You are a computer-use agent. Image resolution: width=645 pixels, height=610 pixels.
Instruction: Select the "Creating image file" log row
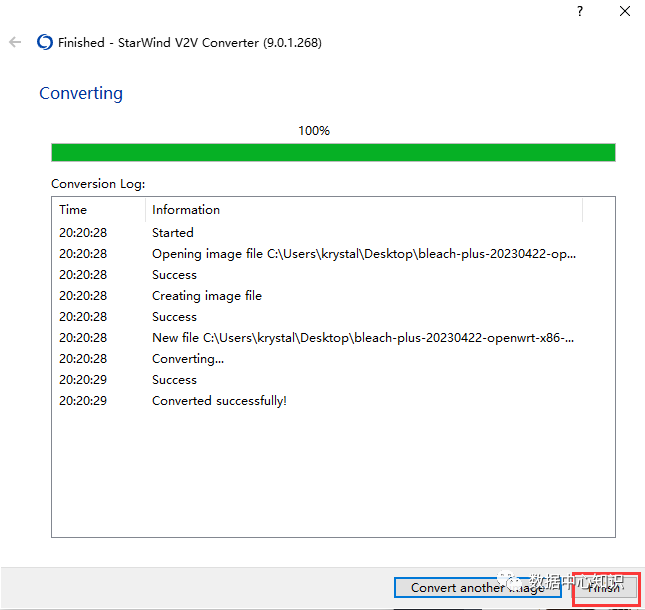point(207,296)
